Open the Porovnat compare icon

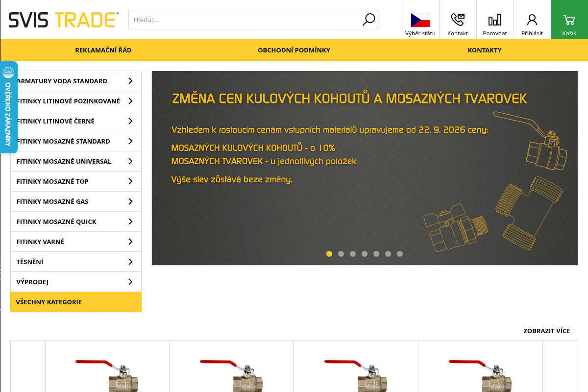(x=495, y=20)
